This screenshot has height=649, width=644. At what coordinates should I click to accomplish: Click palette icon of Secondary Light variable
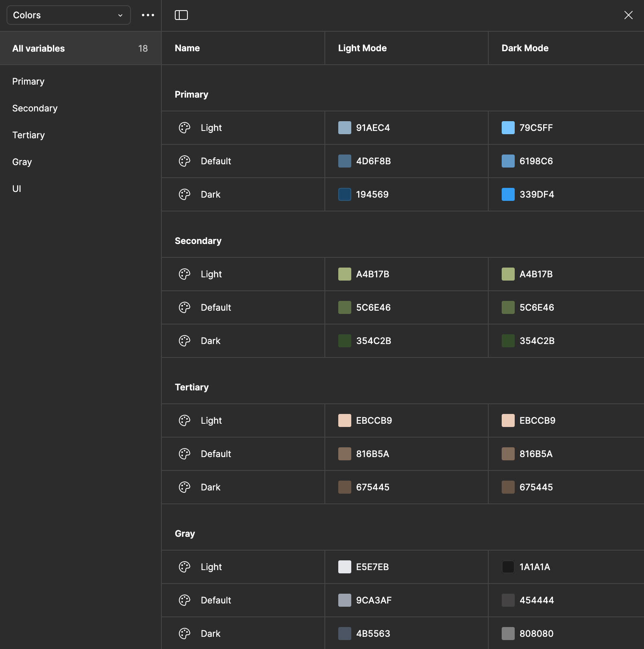[185, 274]
